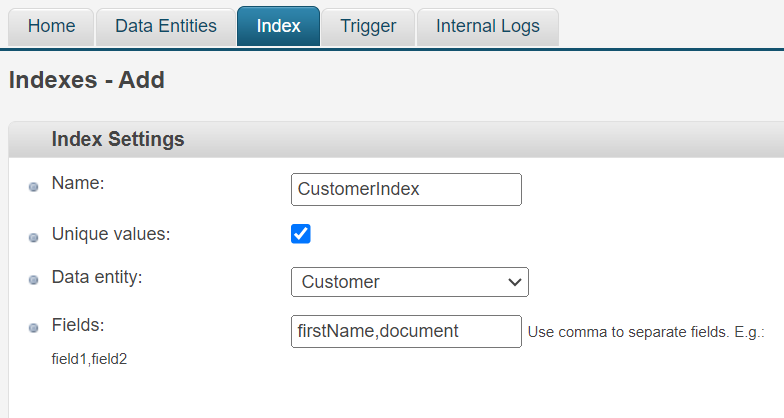
Task: Click the Indexes - Add page heading
Action: tap(86, 80)
